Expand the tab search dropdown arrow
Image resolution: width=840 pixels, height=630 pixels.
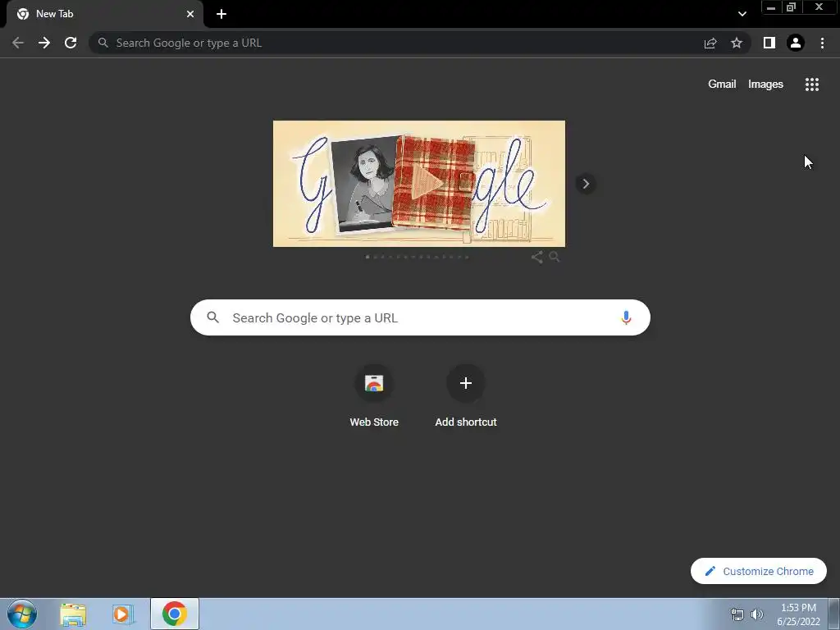[x=742, y=14]
